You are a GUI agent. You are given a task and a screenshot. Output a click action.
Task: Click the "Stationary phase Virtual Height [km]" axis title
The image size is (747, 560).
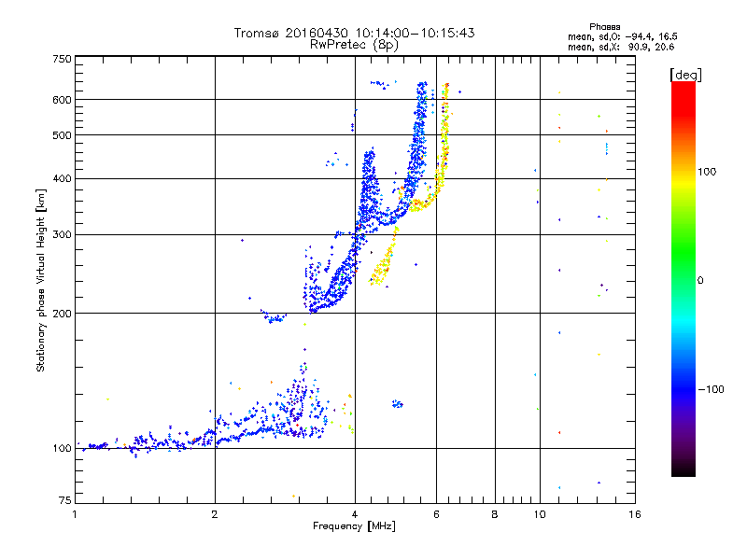41,280
